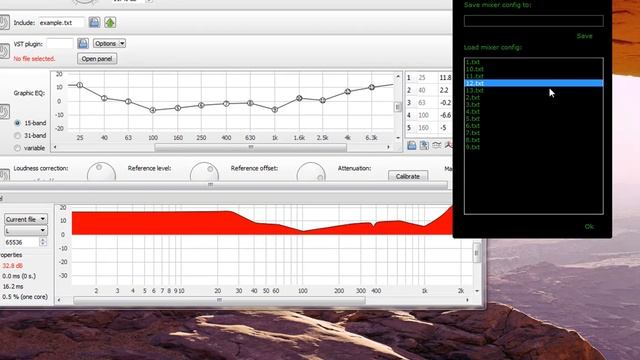The width and height of the screenshot is (640, 360).
Task: Click the -6.6 gain cell in row 4
Action: 445,116
